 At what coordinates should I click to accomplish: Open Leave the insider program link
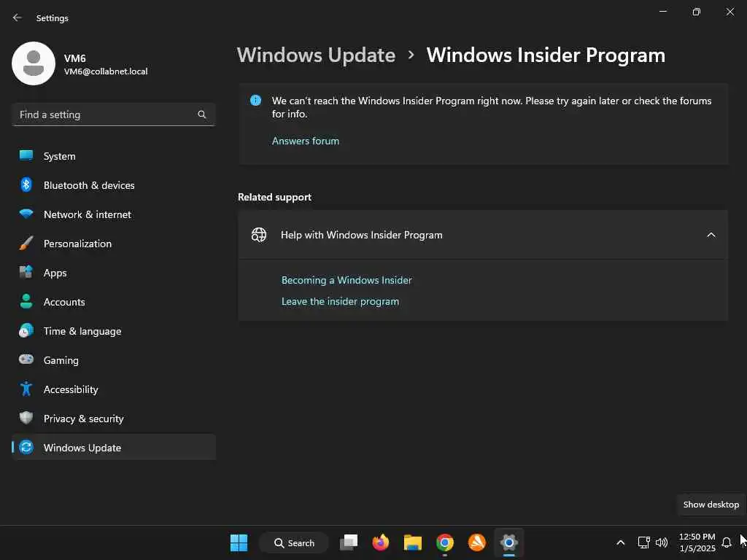point(340,301)
